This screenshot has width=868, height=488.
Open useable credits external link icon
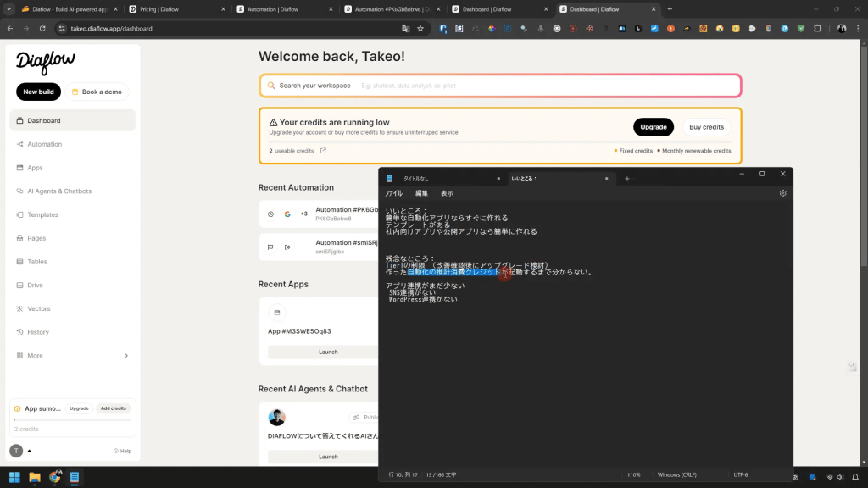(x=323, y=151)
